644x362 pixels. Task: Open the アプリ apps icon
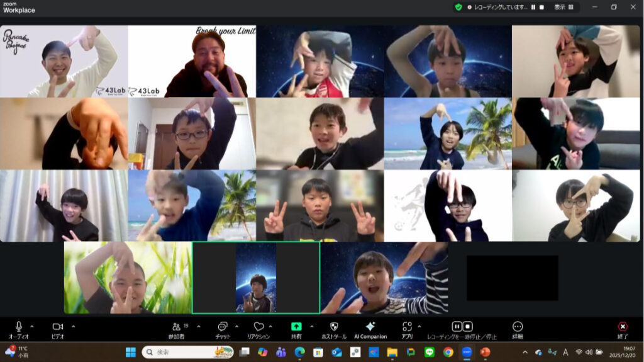[407, 327]
